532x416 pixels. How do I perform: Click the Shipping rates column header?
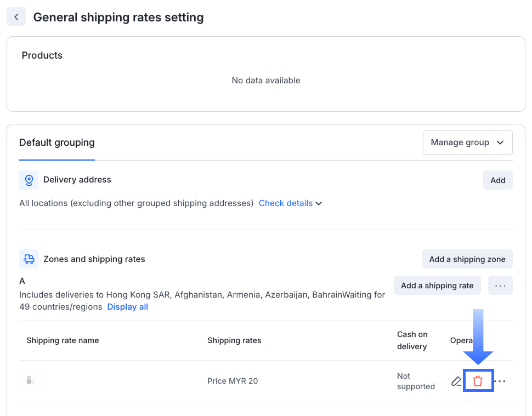coord(234,340)
